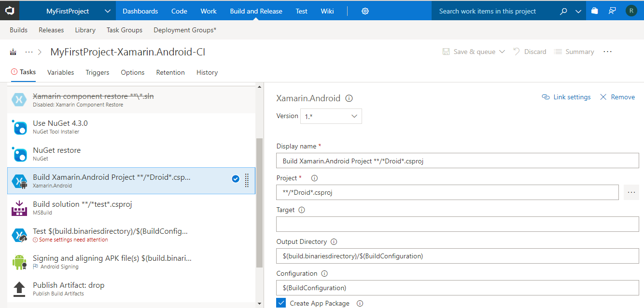Click the Project field info icon
This screenshot has height=308, width=644.
pos(314,178)
